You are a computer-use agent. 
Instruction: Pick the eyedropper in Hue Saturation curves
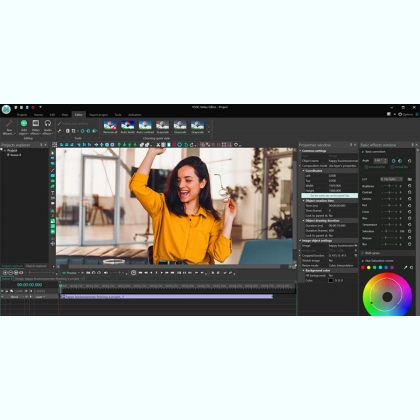[x=405, y=267]
